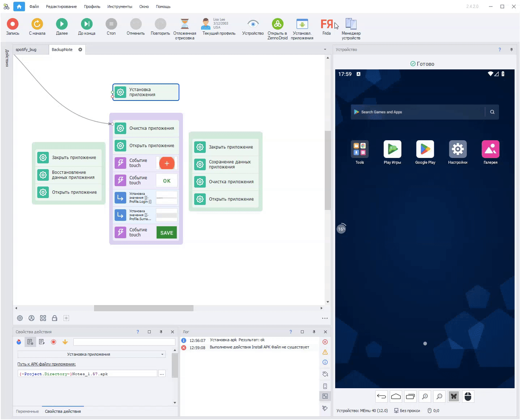
Task: Select touch event with SAVE thumbnail
Action: pyautogui.click(x=146, y=232)
